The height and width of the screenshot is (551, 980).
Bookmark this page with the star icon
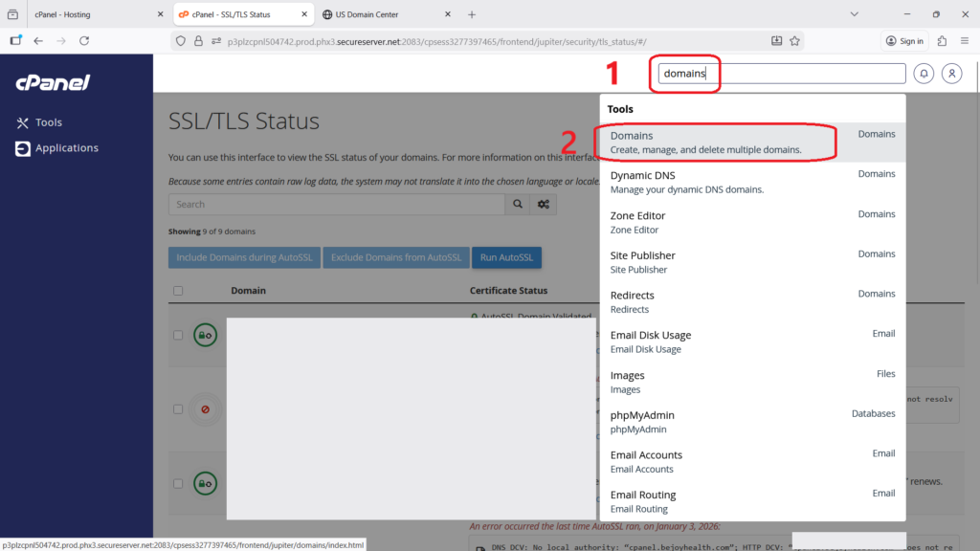click(794, 41)
